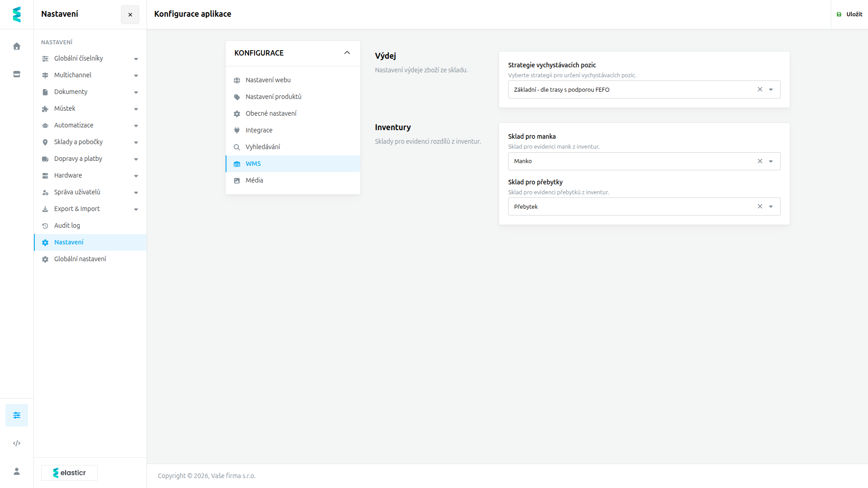Collapse the KONFIGURACE panel chevron
Image resolution: width=868 pixels, height=488 pixels.
(x=347, y=53)
